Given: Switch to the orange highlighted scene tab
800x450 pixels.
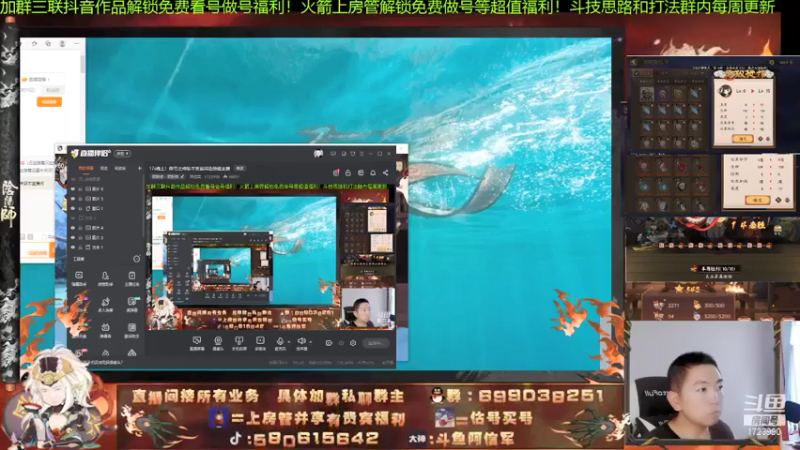Looking at the screenshot, I should [86, 168].
